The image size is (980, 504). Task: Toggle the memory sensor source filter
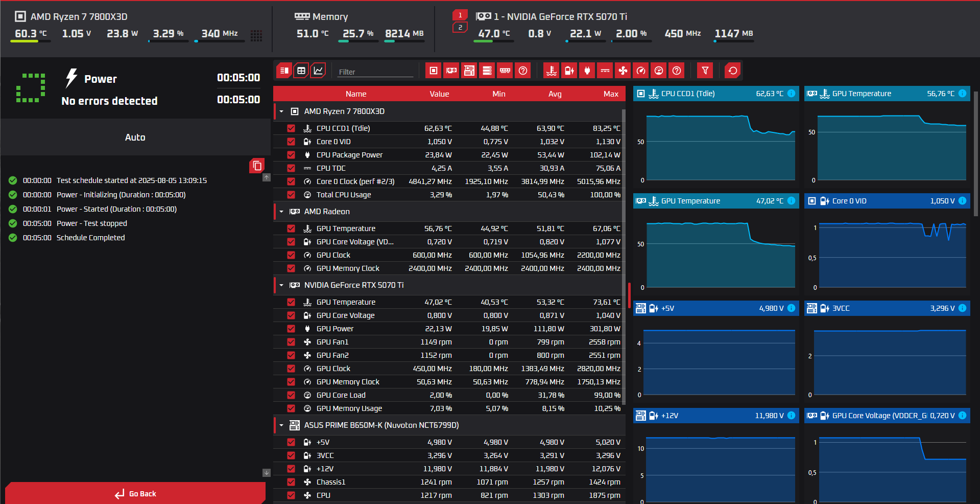click(505, 71)
